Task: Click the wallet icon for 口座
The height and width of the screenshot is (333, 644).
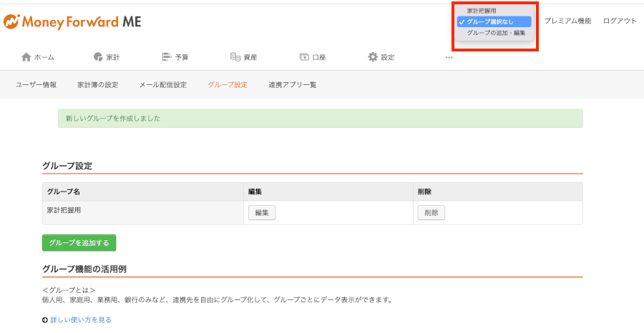Action: click(304, 57)
